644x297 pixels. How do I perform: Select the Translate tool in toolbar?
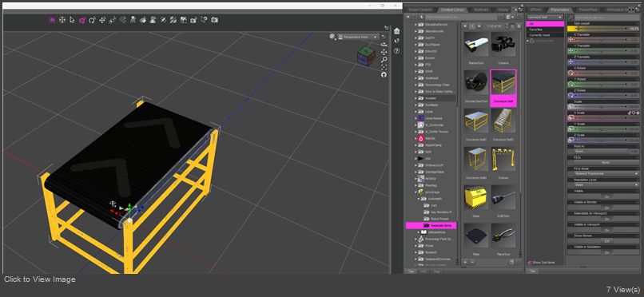click(102, 20)
